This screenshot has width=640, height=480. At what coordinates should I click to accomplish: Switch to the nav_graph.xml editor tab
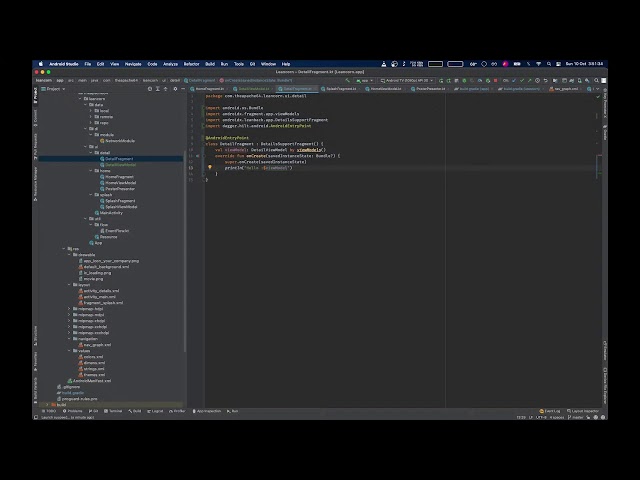[x=565, y=89]
